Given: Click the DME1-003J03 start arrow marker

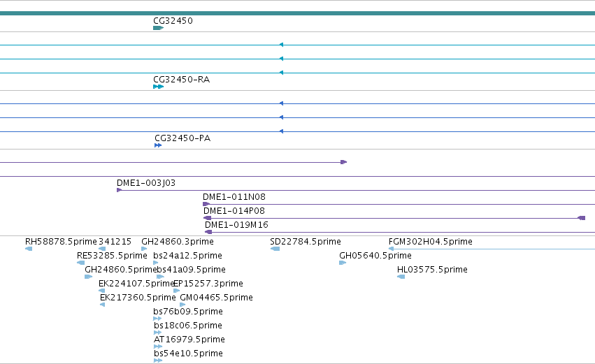Looking at the screenshot, I should pos(119,190).
